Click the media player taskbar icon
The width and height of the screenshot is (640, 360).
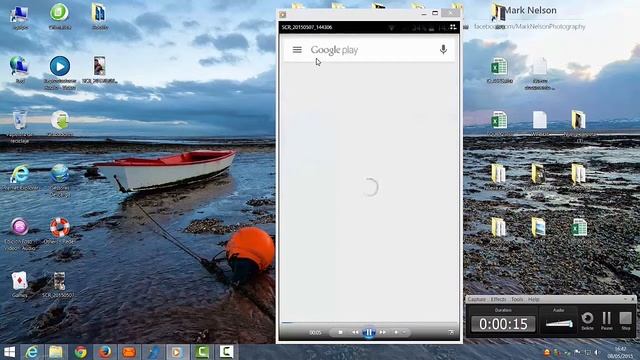pyautogui.click(x=178, y=352)
